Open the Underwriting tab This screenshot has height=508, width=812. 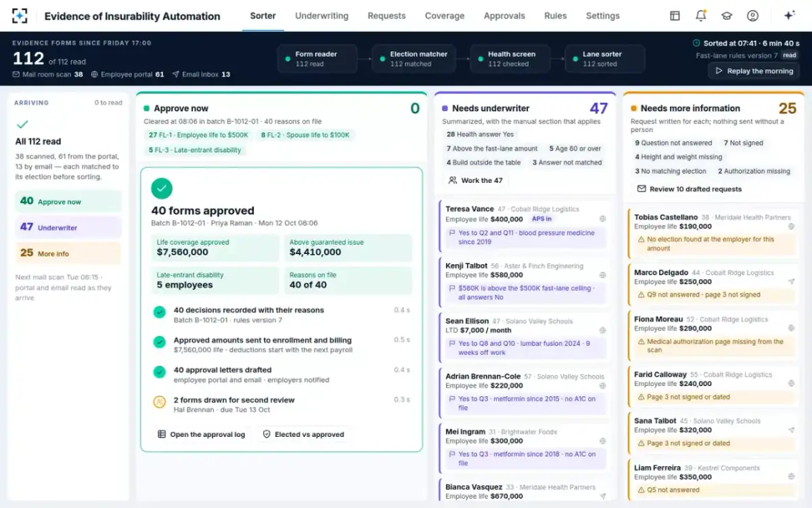click(x=321, y=16)
